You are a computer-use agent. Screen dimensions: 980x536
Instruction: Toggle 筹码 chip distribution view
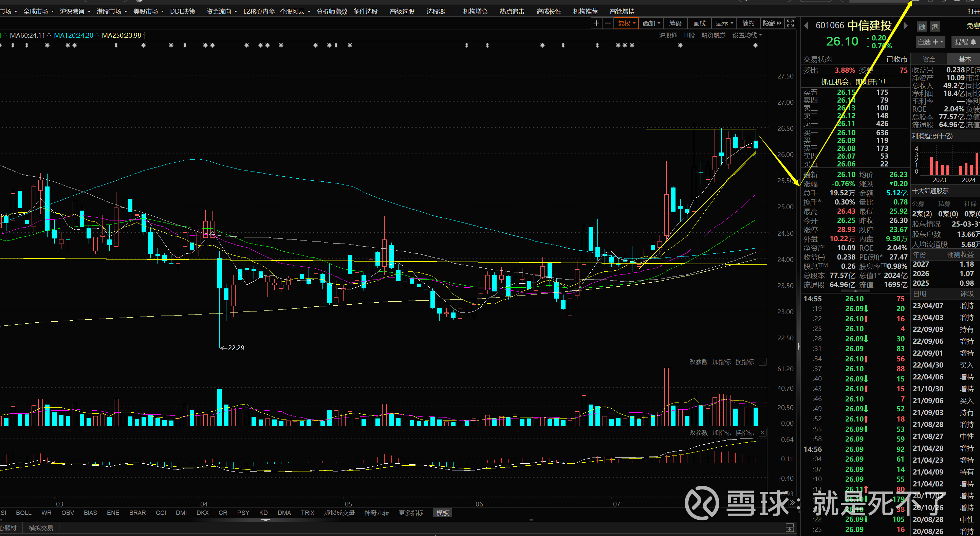[x=675, y=23]
